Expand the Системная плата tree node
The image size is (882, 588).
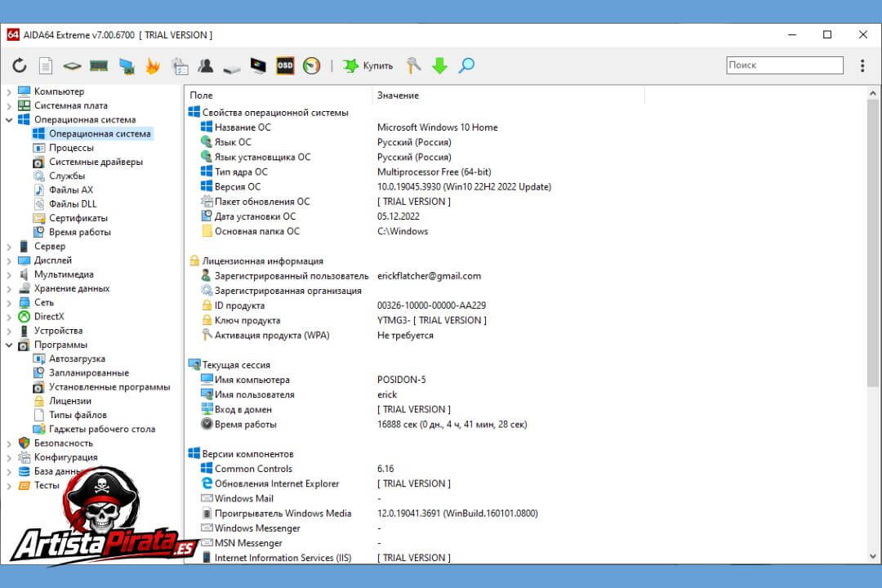pos(9,105)
